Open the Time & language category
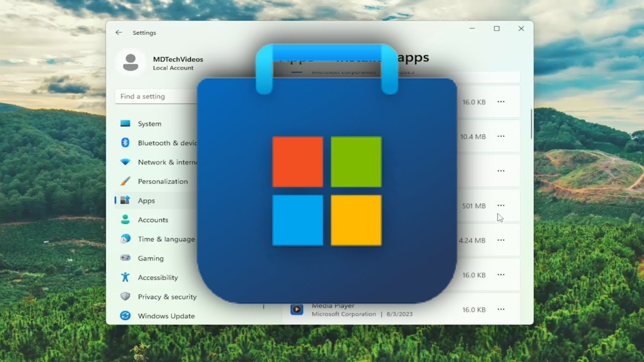The image size is (644, 362). tap(166, 239)
